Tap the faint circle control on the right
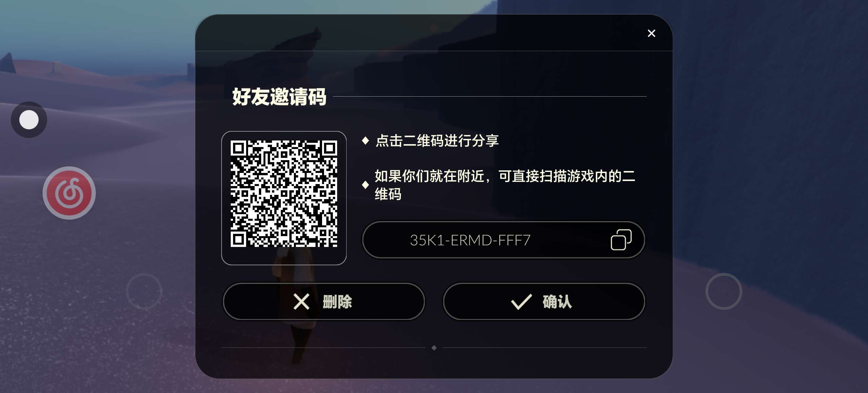 tap(724, 291)
